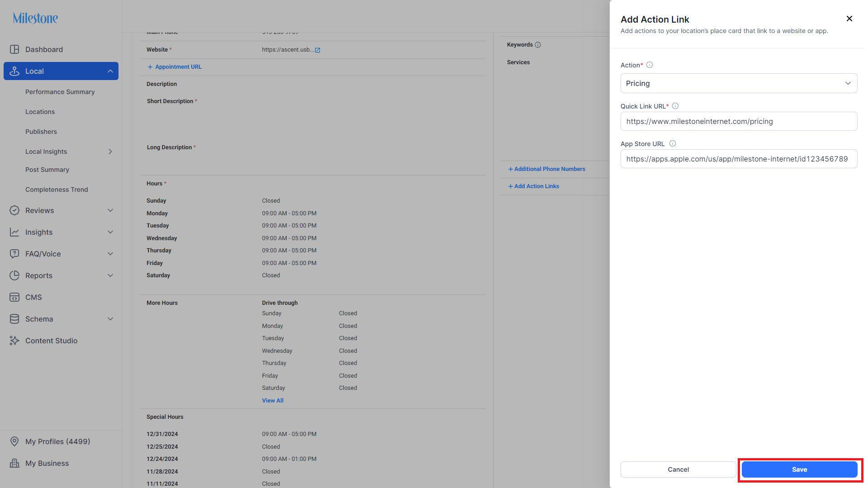Expand the Reviews menu chevron
The height and width of the screenshot is (488, 868).
tap(110, 210)
